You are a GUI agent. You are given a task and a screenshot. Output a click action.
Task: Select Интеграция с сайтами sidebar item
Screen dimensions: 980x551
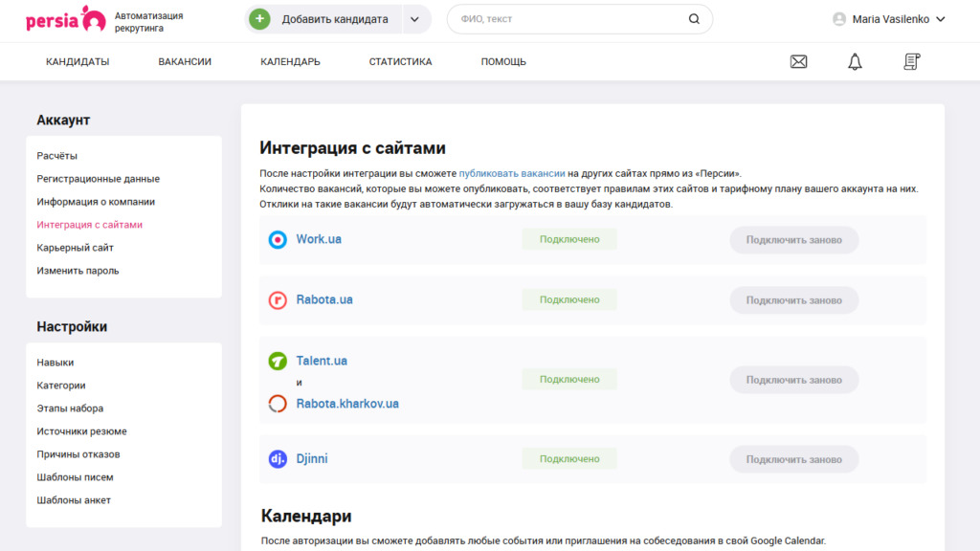tap(89, 224)
